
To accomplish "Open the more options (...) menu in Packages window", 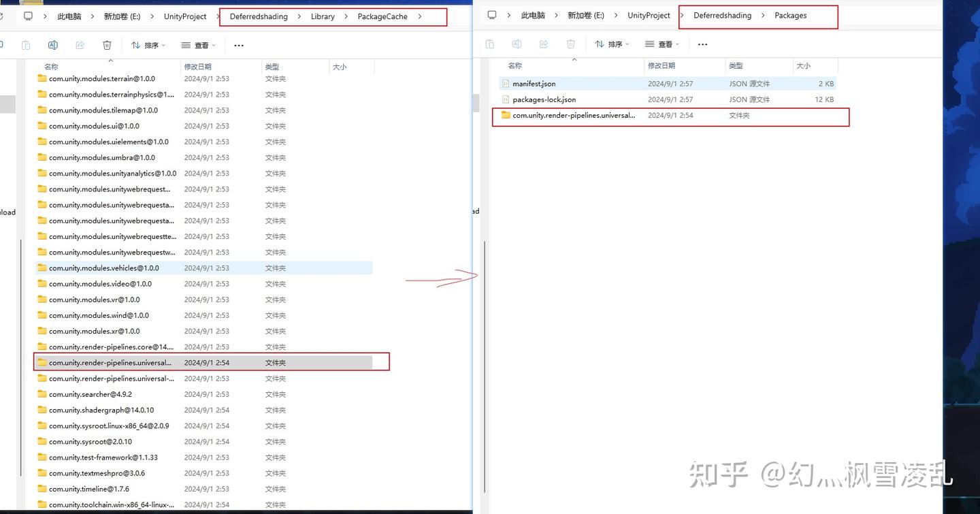I will click(702, 44).
